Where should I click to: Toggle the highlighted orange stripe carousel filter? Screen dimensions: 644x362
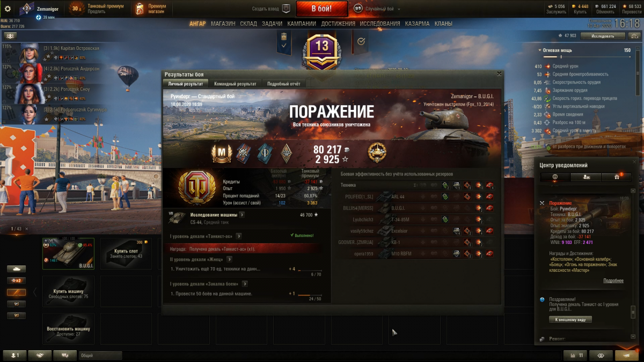pyautogui.click(x=16, y=292)
